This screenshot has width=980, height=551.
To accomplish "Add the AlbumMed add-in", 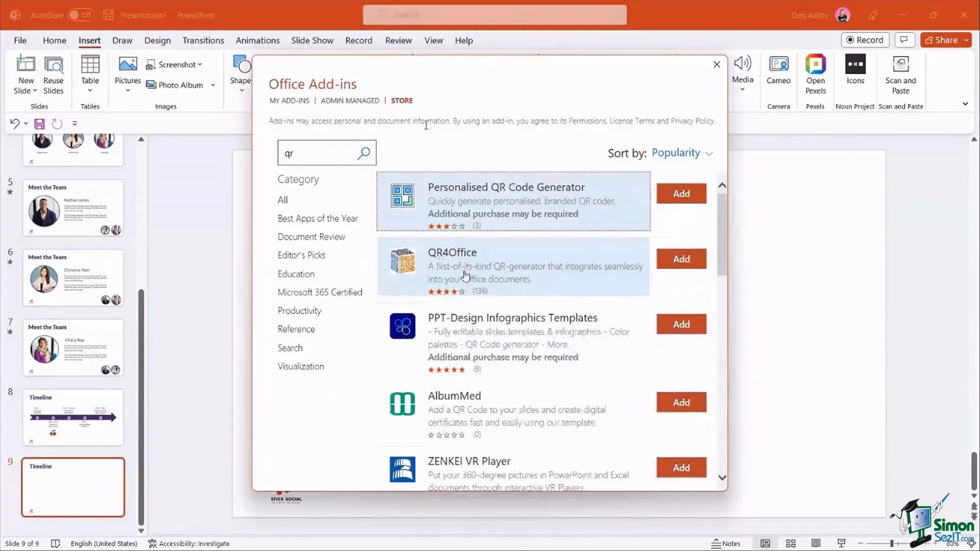I will point(681,403).
